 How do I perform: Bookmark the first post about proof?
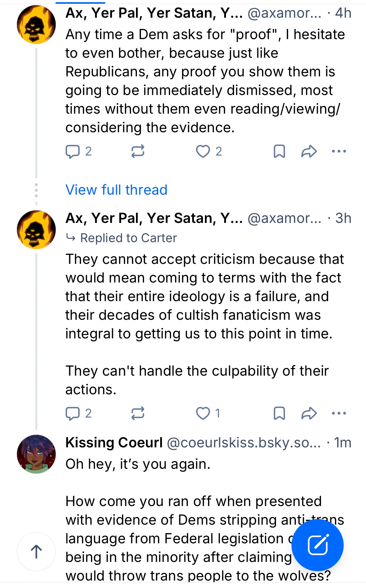(279, 152)
